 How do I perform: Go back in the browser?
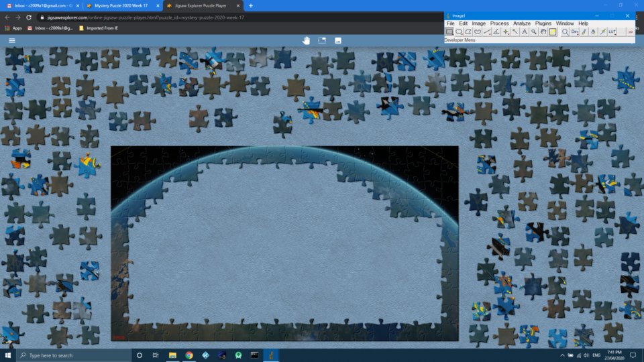click(x=7, y=17)
